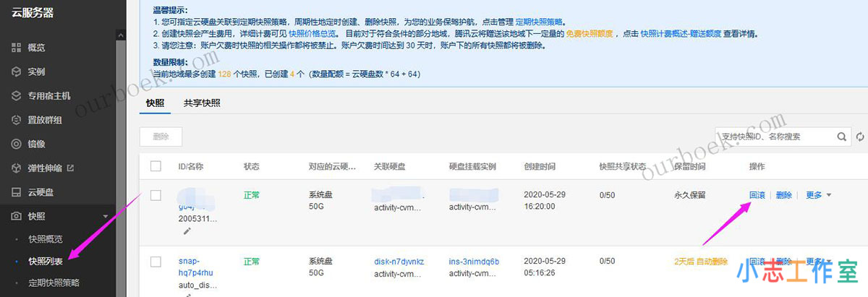The image size is (868, 297).
Task: Click the 弹性伸缩 shield icon
Action: pos(16,168)
